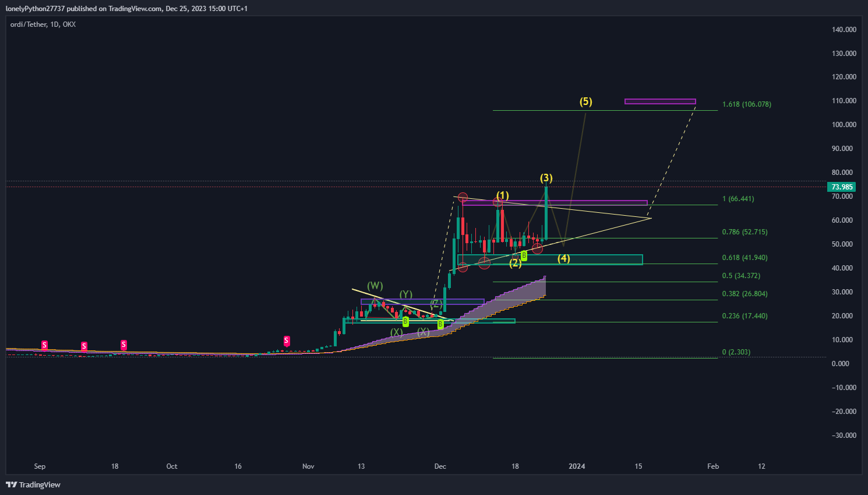The image size is (868, 495).
Task: Select the green (Y) wave label
Action: [406, 294]
